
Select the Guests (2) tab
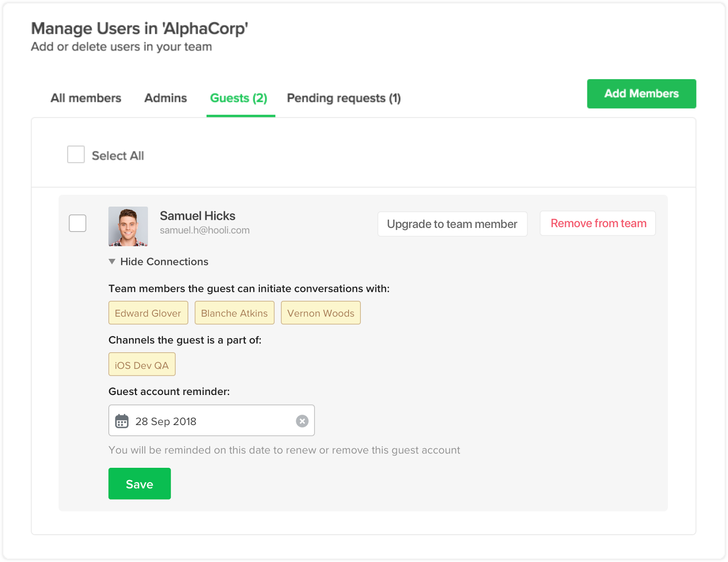(x=239, y=98)
